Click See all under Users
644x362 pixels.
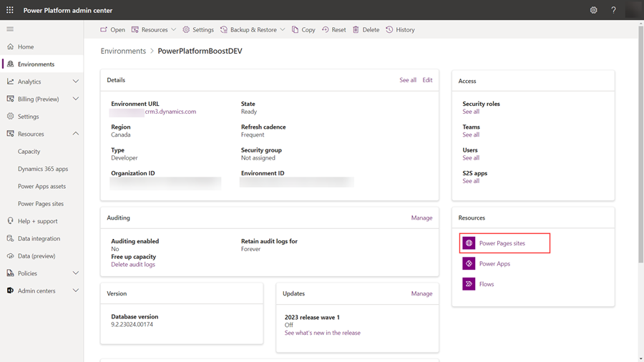coord(471,158)
